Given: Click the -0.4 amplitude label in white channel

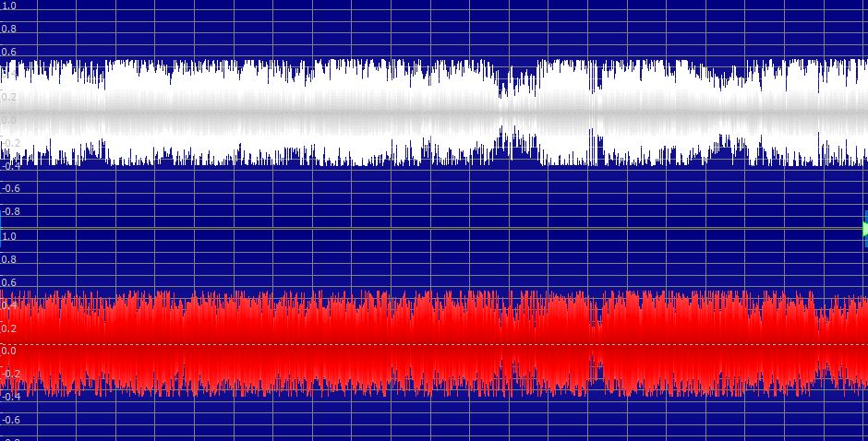Looking at the screenshot, I should tap(10, 165).
